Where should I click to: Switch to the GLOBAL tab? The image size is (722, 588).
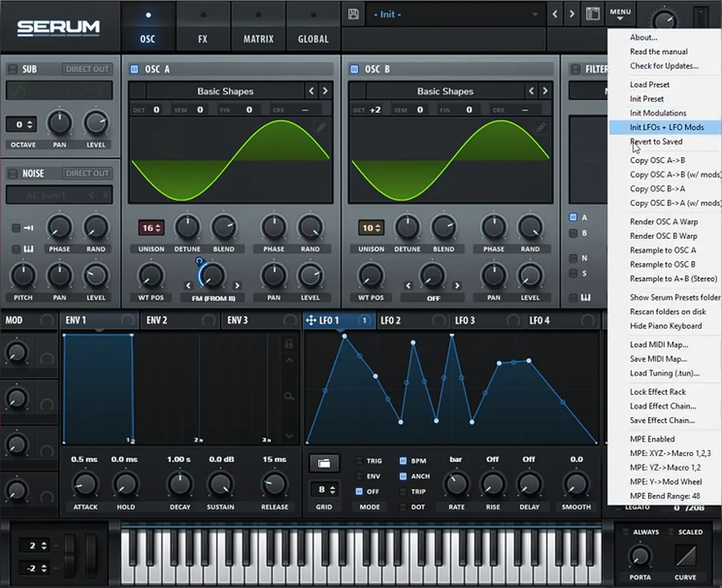(313, 27)
